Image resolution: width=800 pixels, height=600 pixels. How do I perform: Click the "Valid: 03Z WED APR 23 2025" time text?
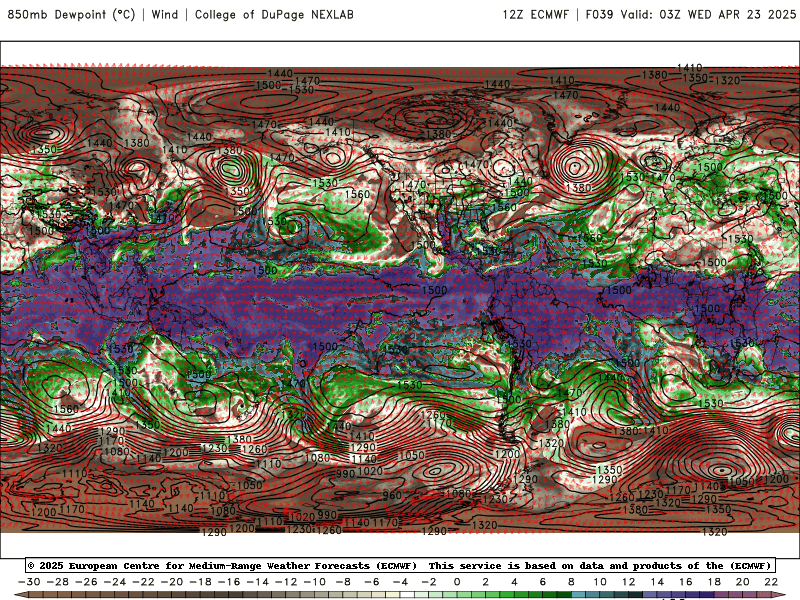(708, 14)
